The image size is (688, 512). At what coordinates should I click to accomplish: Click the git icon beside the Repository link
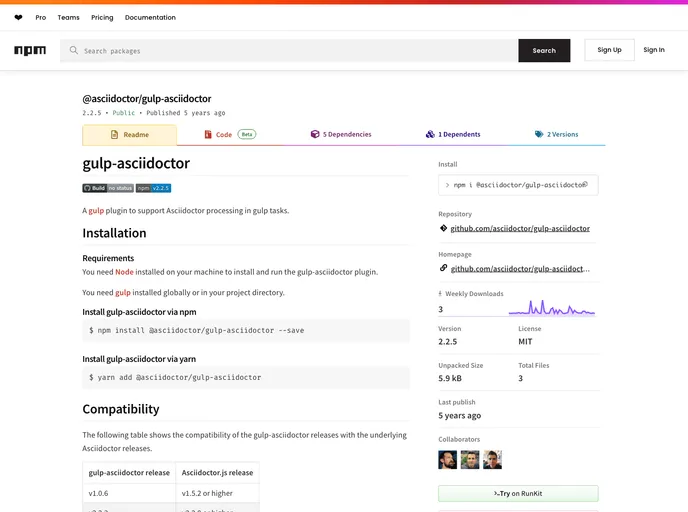point(443,228)
